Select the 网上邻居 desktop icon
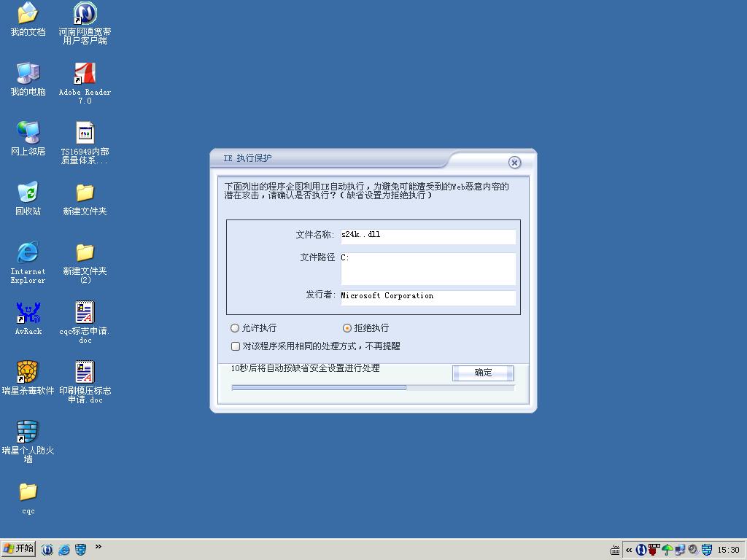 [x=28, y=139]
